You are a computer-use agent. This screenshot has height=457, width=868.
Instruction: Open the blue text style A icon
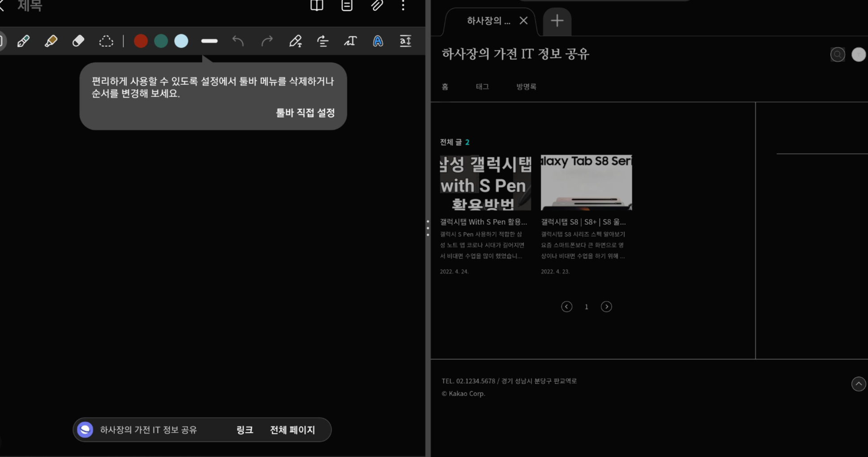coord(378,41)
